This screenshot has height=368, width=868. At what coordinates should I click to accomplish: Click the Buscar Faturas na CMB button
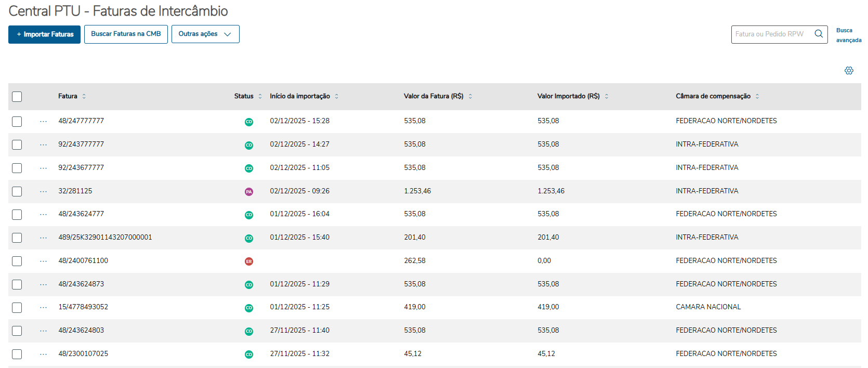(126, 34)
